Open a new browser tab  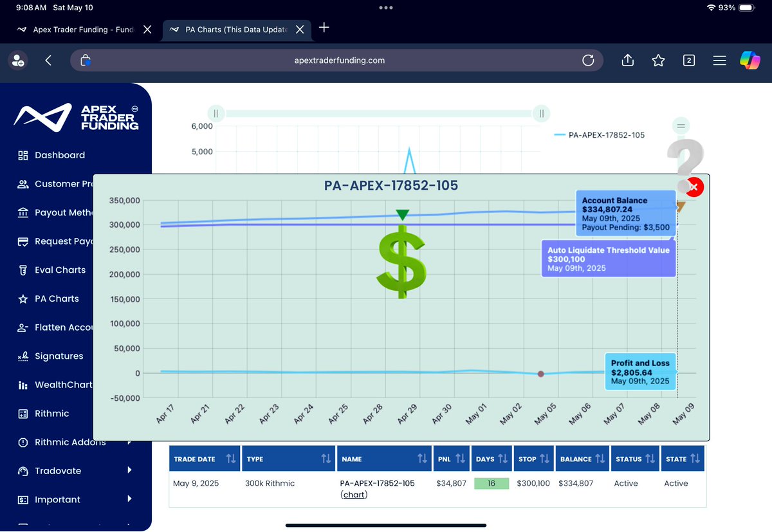click(324, 28)
